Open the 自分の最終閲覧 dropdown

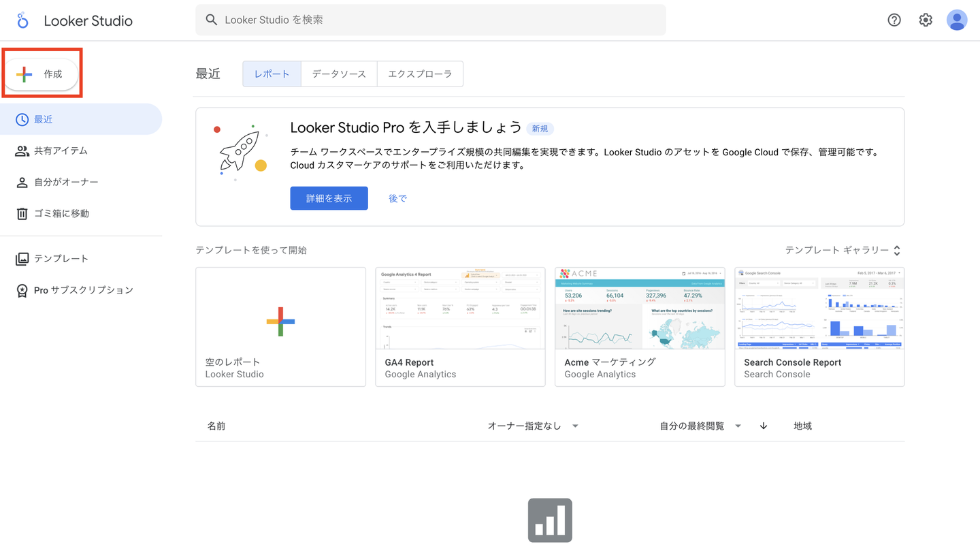pos(701,426)
